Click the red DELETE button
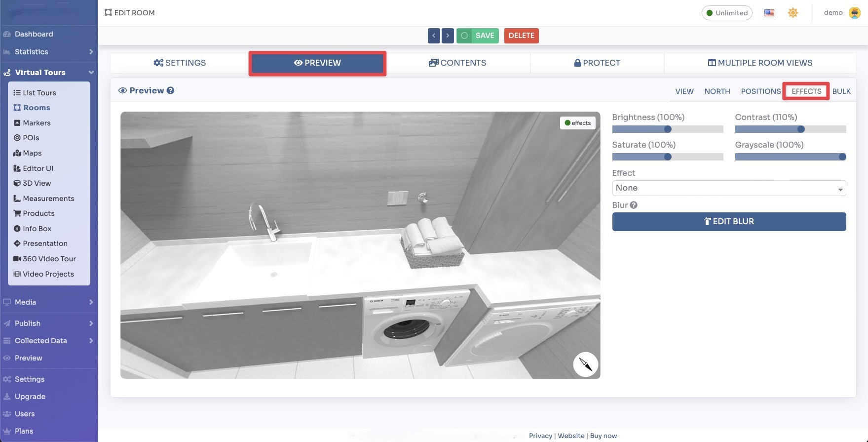The image size is (868, 442). click(522, 36)
